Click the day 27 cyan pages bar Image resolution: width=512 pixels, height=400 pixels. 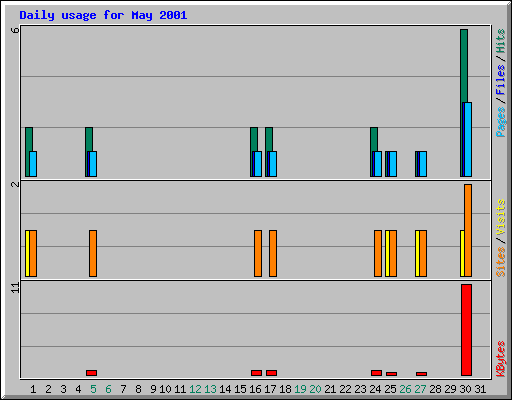(x=423, y=164)
